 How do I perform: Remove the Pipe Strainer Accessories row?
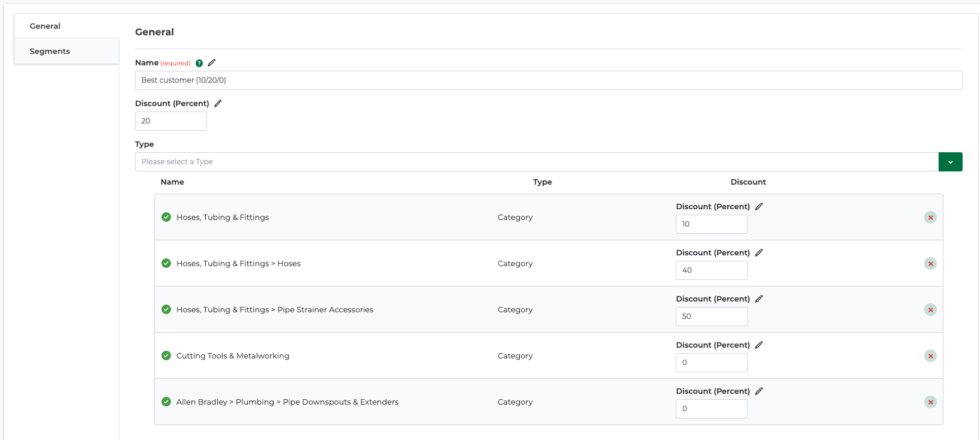(x=930, y=310)
